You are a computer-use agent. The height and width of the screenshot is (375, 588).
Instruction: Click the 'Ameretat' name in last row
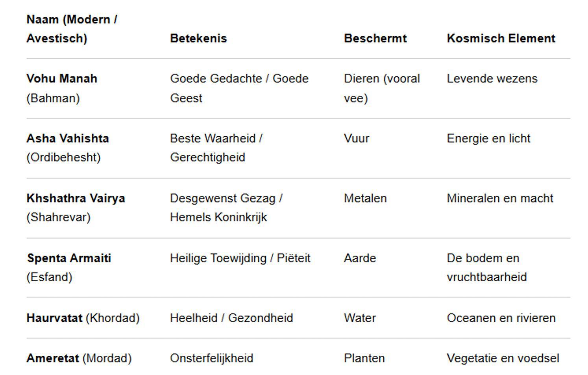tap(53, 358)
